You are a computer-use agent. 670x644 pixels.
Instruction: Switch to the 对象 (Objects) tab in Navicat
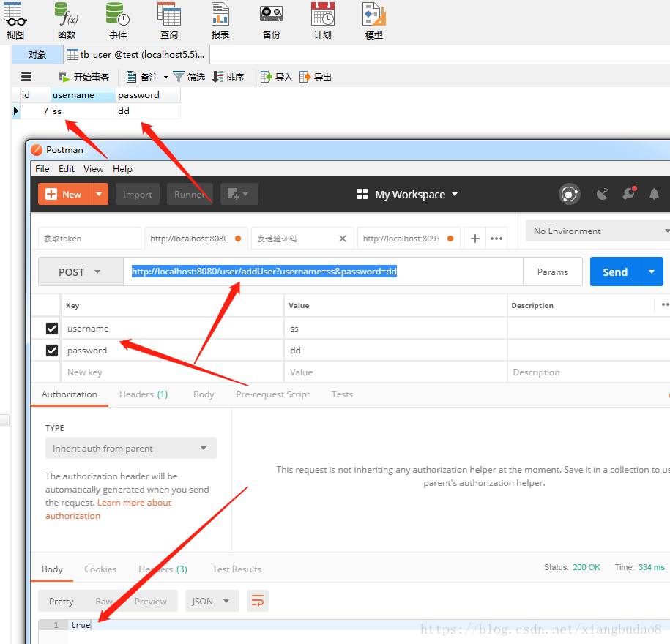37,55
